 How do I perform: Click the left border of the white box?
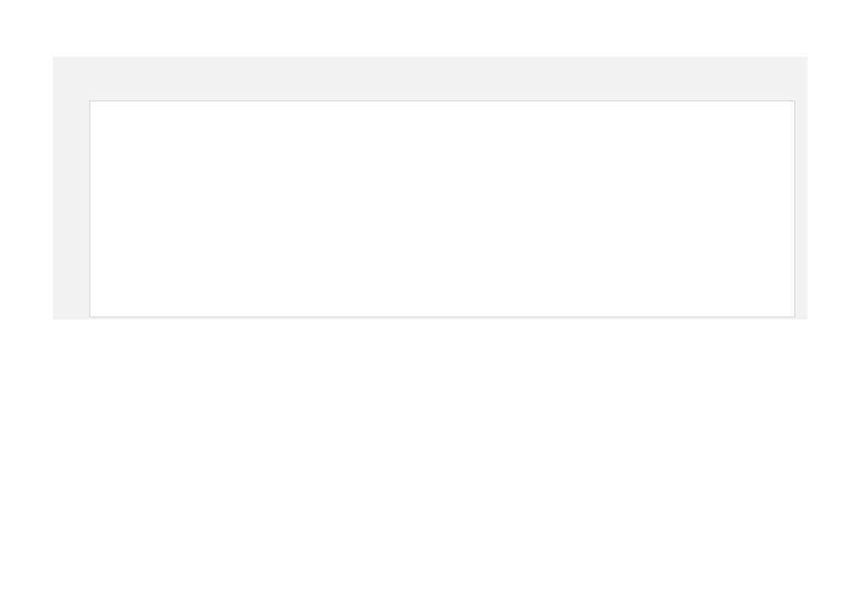point(91,209)
